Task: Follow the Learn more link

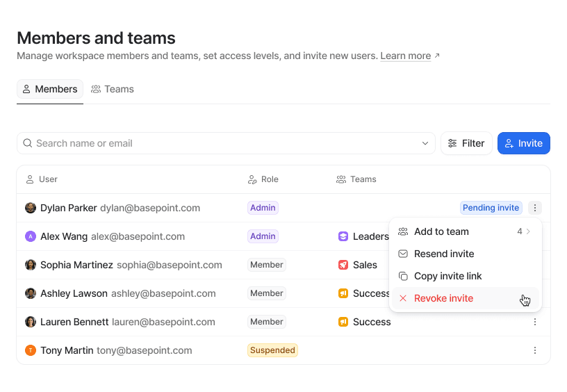Action: (406, 56)
